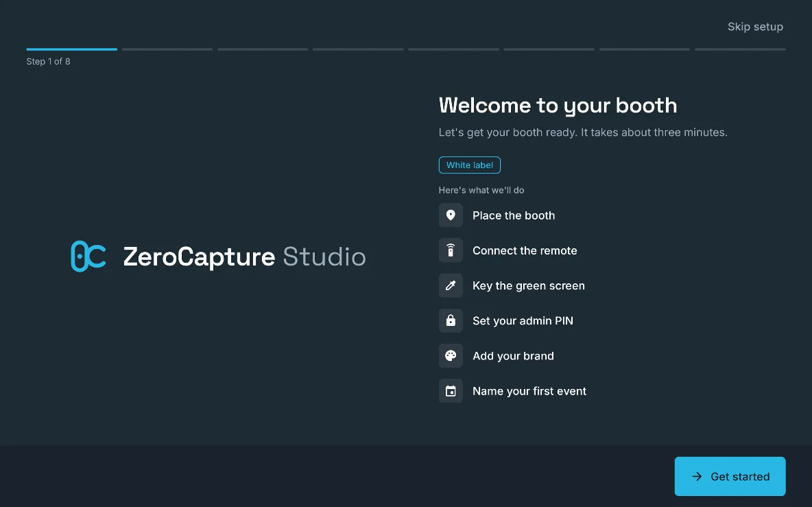Click the "Set your admin PIN" text

(523, 321)
